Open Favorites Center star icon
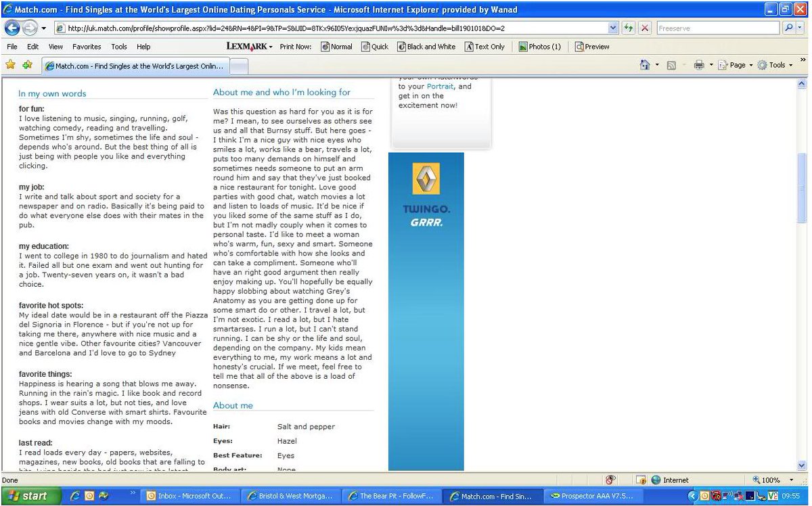812x506 pixels. point(11,65)
